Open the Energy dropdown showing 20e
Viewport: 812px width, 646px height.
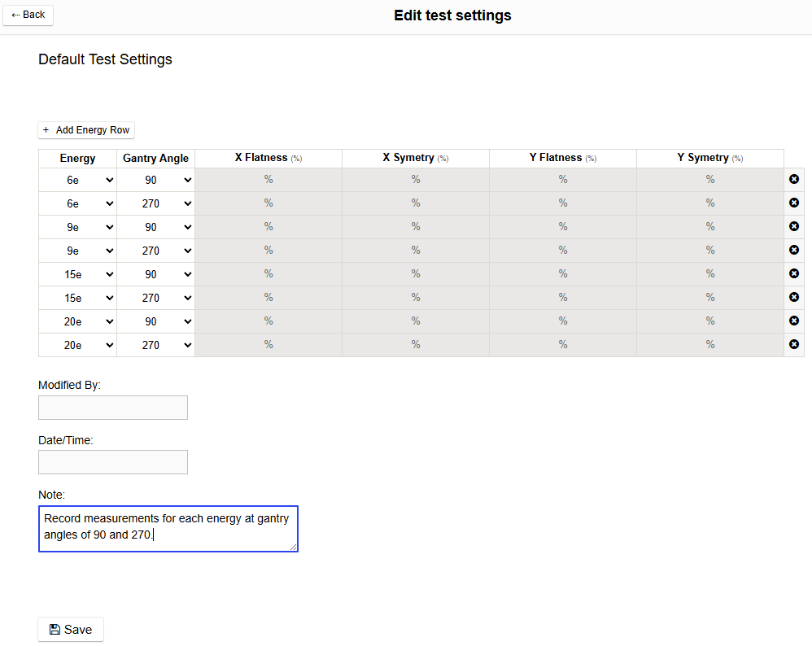(77, 321)
